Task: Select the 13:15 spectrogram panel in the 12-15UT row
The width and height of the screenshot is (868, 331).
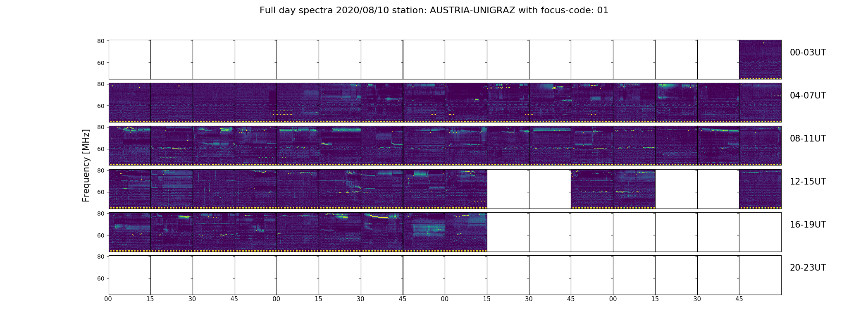Action: pyautogui.click(x=340, y=189)
